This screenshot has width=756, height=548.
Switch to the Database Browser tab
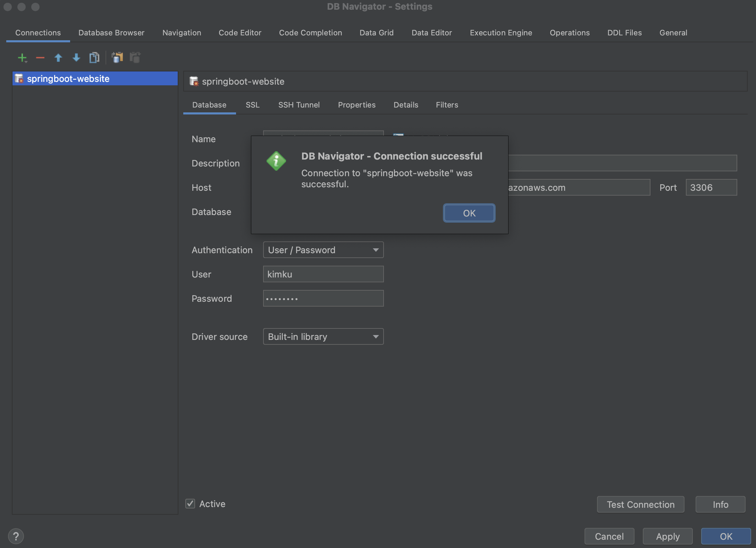point(111,33)
